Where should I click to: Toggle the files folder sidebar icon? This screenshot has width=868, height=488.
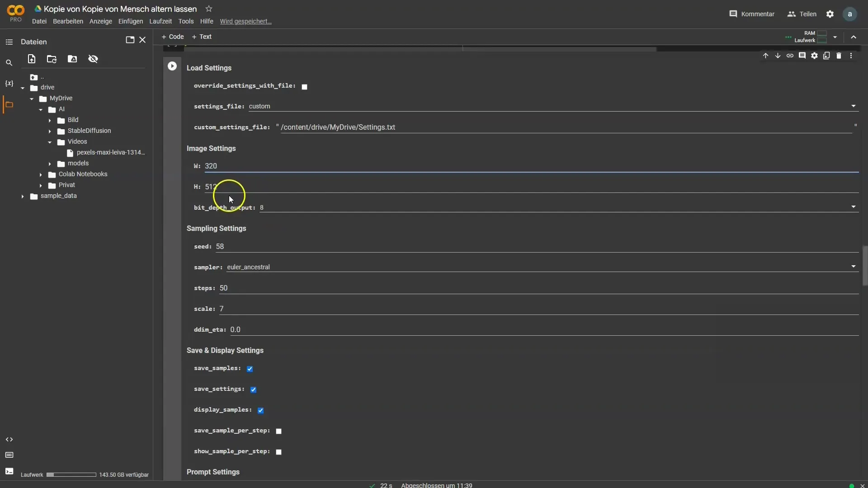pyautogui.click(x=9, y=104)
